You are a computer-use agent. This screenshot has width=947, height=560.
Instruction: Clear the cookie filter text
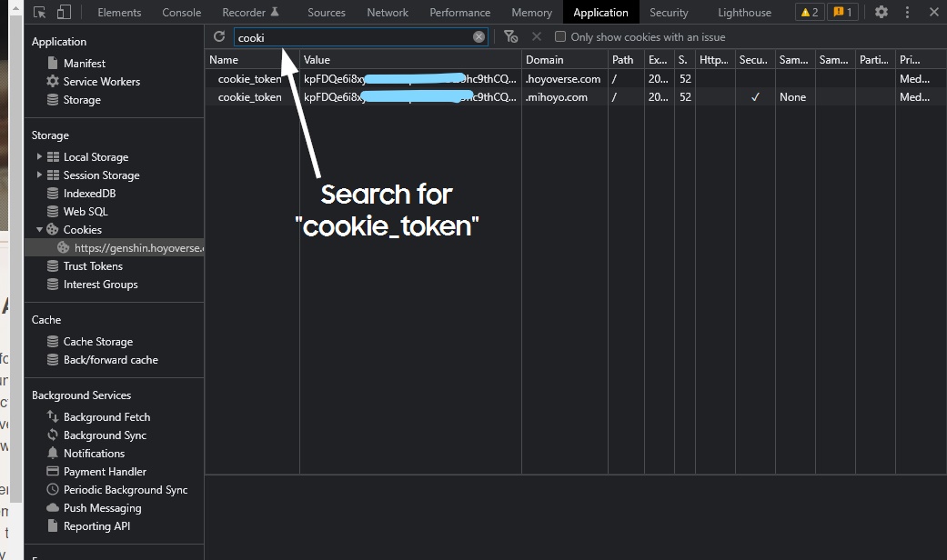(x=479, y=37)
